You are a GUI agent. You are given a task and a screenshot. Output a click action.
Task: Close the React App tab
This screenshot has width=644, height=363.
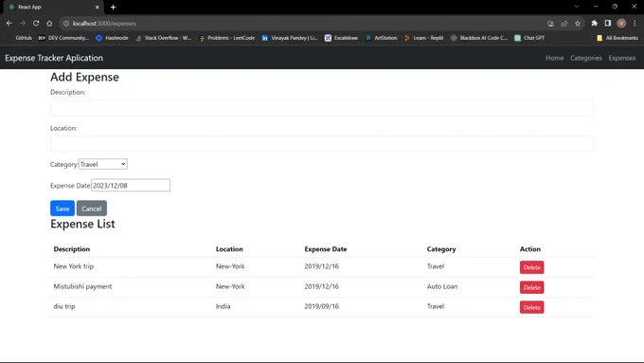coord(97,7)
